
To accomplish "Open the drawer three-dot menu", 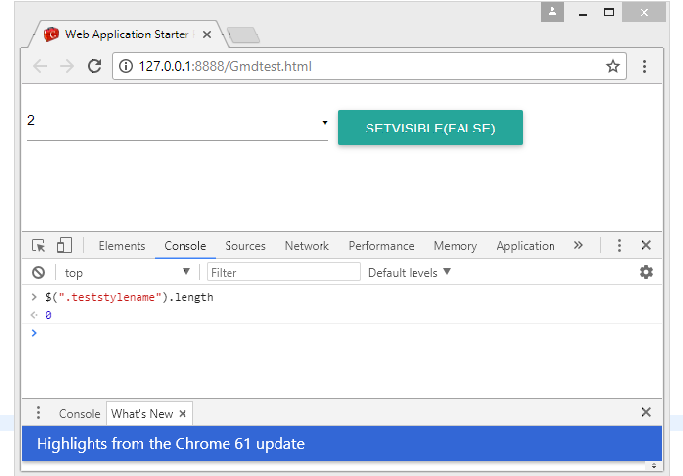I will pyautogui.click(x=38, y=412).
